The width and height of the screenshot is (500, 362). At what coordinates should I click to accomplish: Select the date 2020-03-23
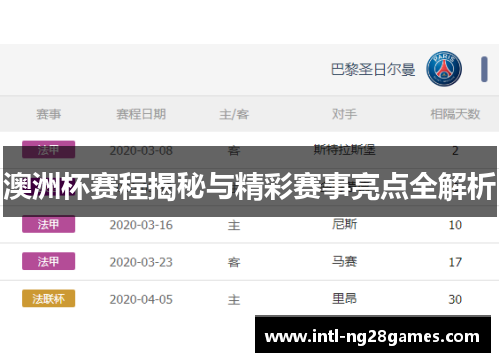pos(141,262)
